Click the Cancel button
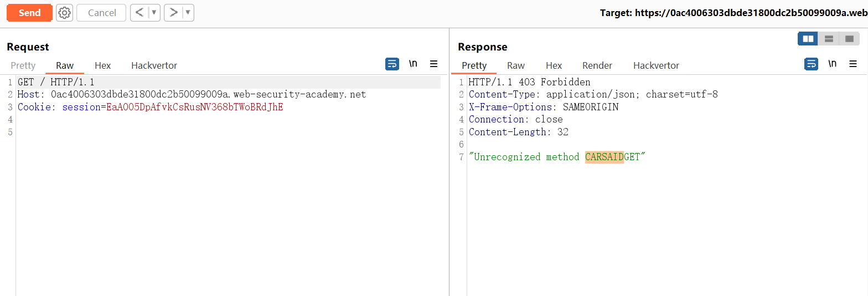The width and height of the screenshot is (868, 296). (x=102, y=13)
